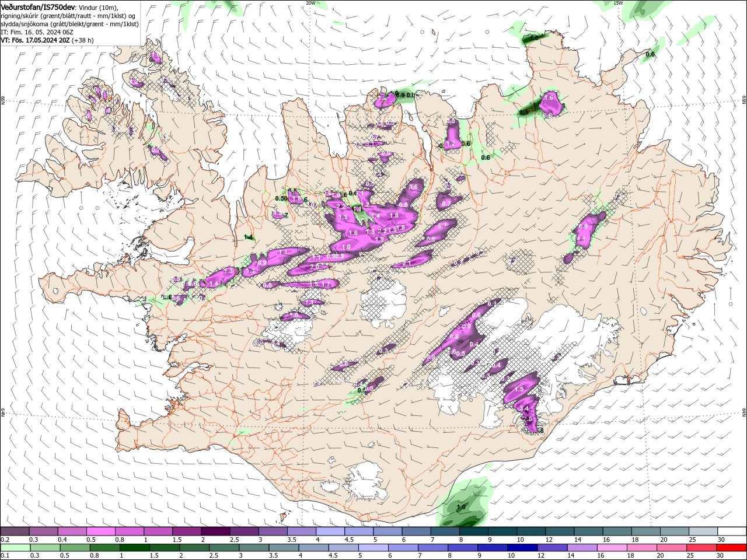The width and height of the screenshot is (747, 560).
Task: Click the 20W longitude label
Action: (310, 3)
